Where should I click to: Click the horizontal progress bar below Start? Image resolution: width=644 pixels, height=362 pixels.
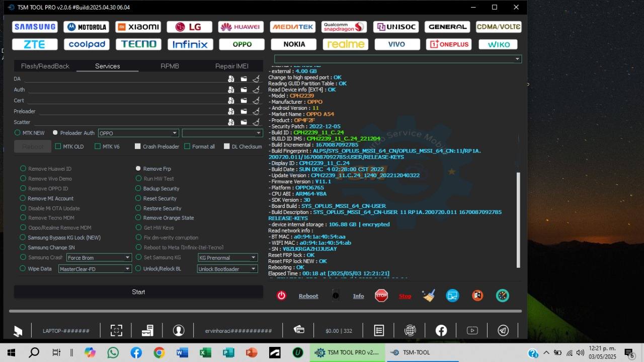(x=265, y=311)
